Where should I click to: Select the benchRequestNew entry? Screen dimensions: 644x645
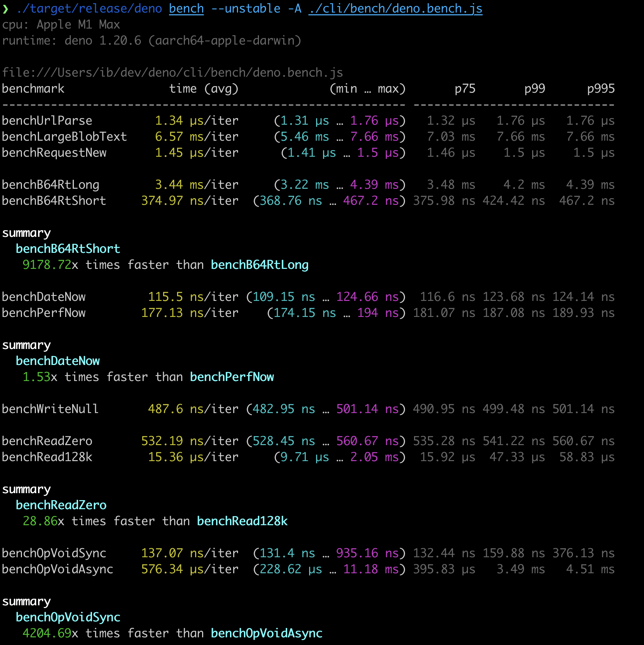54,153
